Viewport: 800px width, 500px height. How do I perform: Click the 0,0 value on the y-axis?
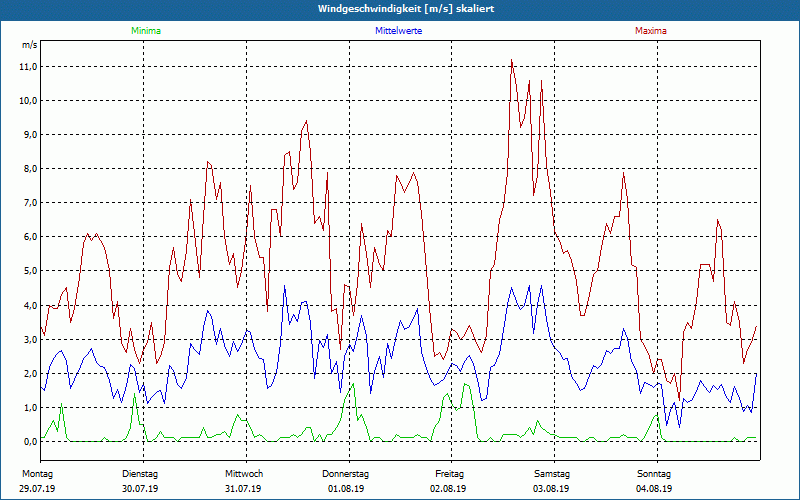pos(30,442)
